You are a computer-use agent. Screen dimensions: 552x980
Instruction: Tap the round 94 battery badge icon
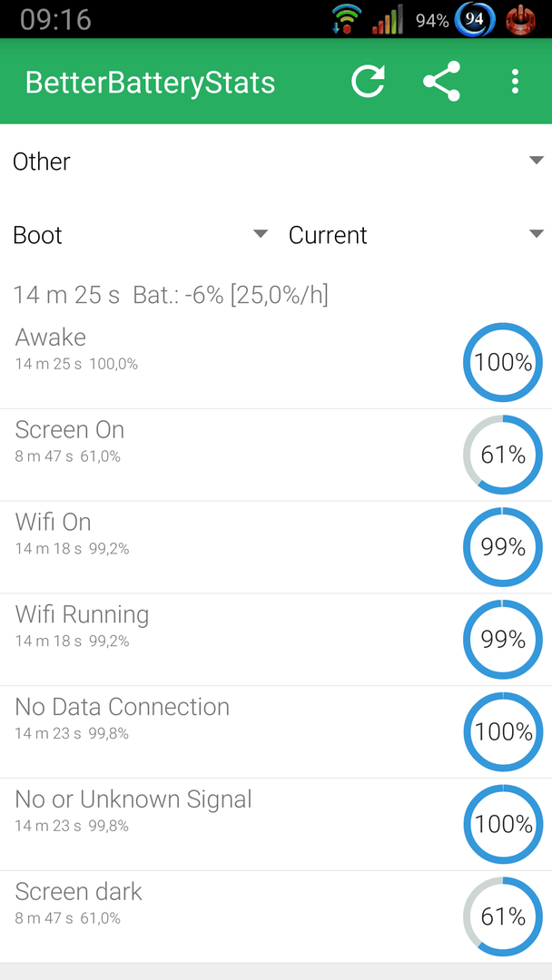point(475,19)
